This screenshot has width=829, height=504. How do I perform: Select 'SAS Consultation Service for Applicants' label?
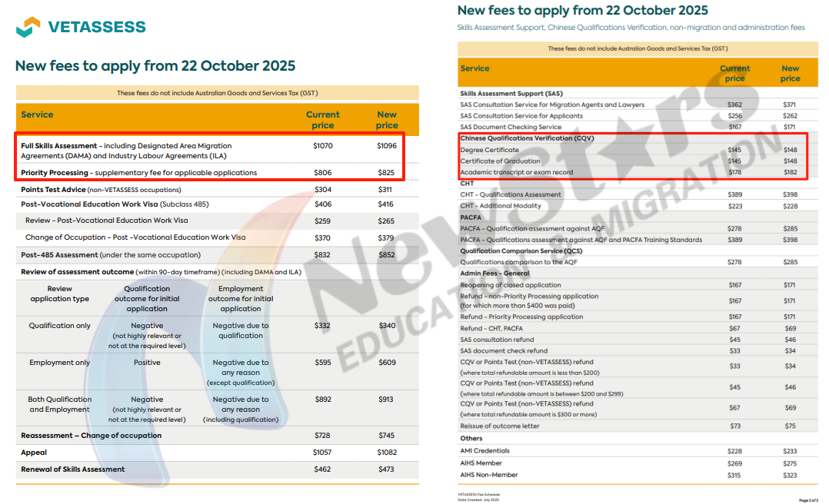pos(521,116)
